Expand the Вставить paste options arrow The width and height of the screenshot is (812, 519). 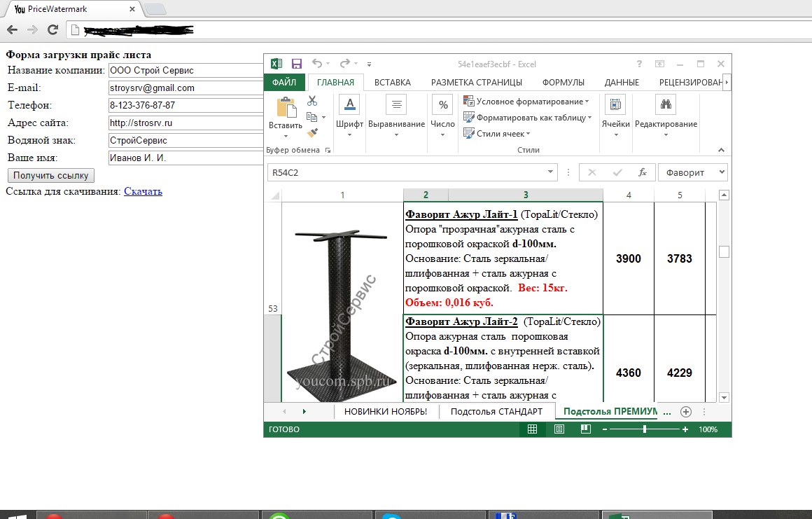coord(286,136)
